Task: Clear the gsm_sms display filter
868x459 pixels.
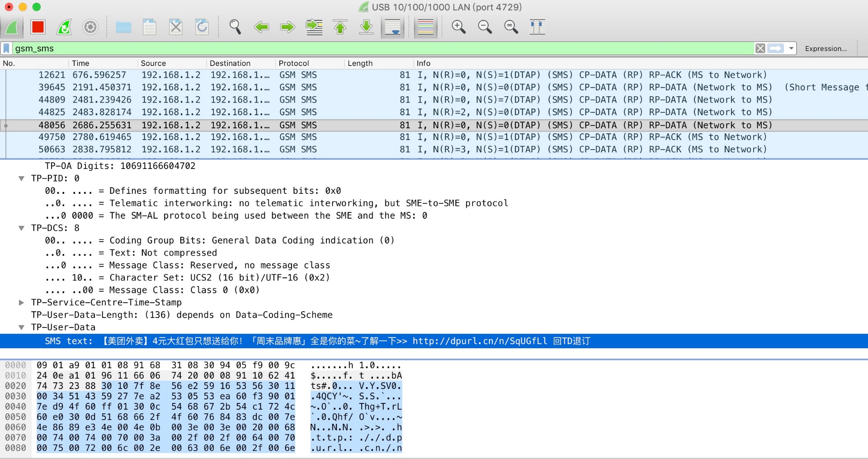Action: [760, 48]
